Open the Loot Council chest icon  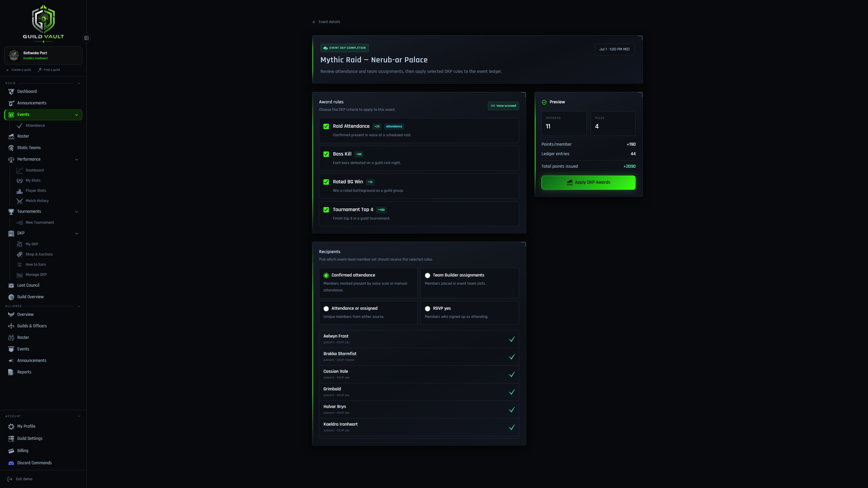coord(11,285)
